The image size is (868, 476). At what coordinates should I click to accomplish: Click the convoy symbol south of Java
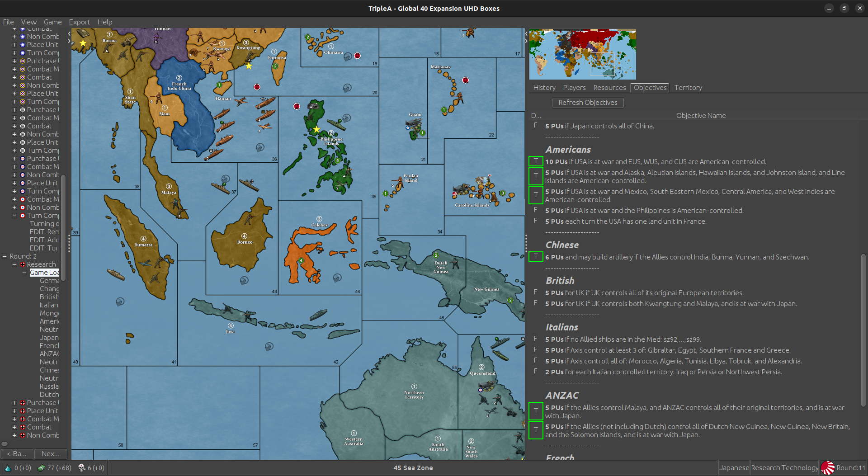click(269, 347)
